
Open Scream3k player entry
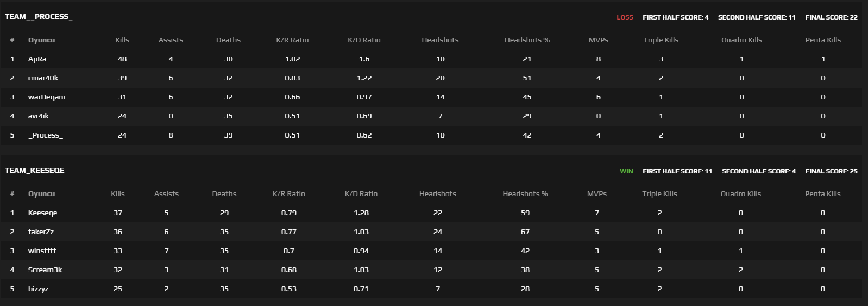pos(45,270)
